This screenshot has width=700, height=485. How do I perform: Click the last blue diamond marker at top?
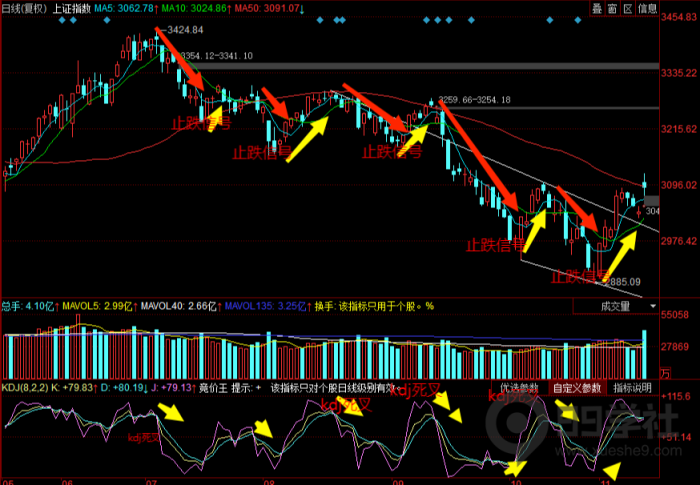pyautogui.click(x=576, y=19)
